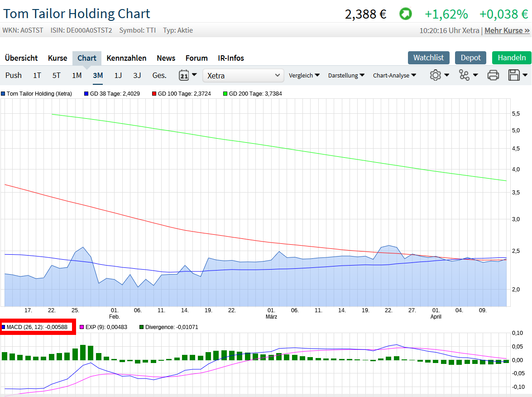The height and width of the screenshot is (397, 532).
Task: Select the 1M time range
Action: (77, 75)
